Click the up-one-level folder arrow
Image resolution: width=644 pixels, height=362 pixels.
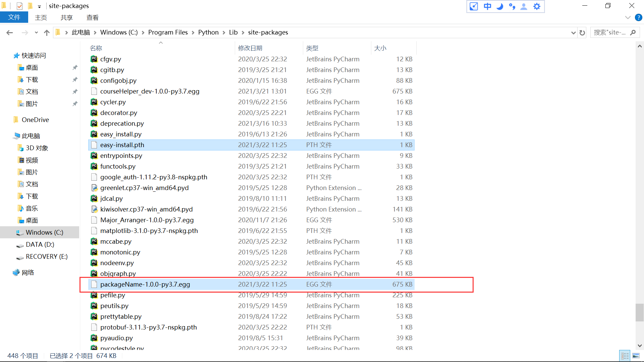coord(47,32)
